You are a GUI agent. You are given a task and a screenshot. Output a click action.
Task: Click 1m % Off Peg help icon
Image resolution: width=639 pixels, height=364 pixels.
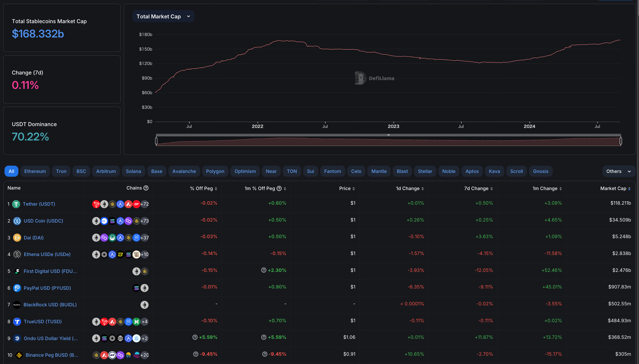279,189
